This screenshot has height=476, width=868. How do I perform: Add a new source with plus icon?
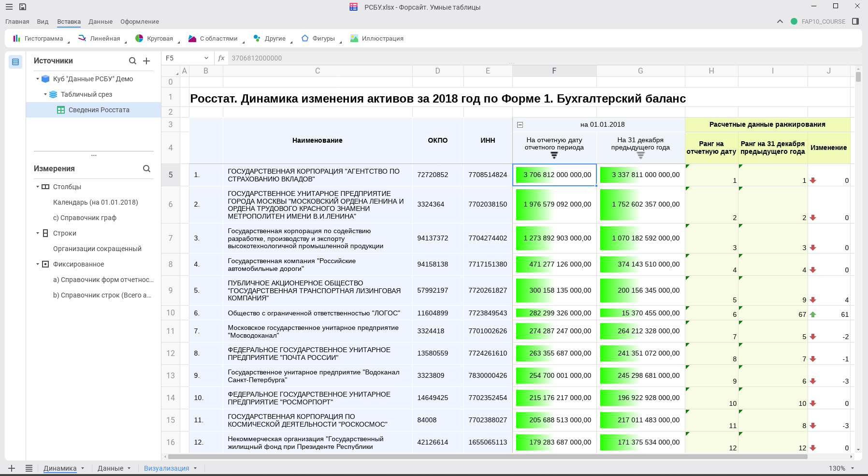pos(146,61)
